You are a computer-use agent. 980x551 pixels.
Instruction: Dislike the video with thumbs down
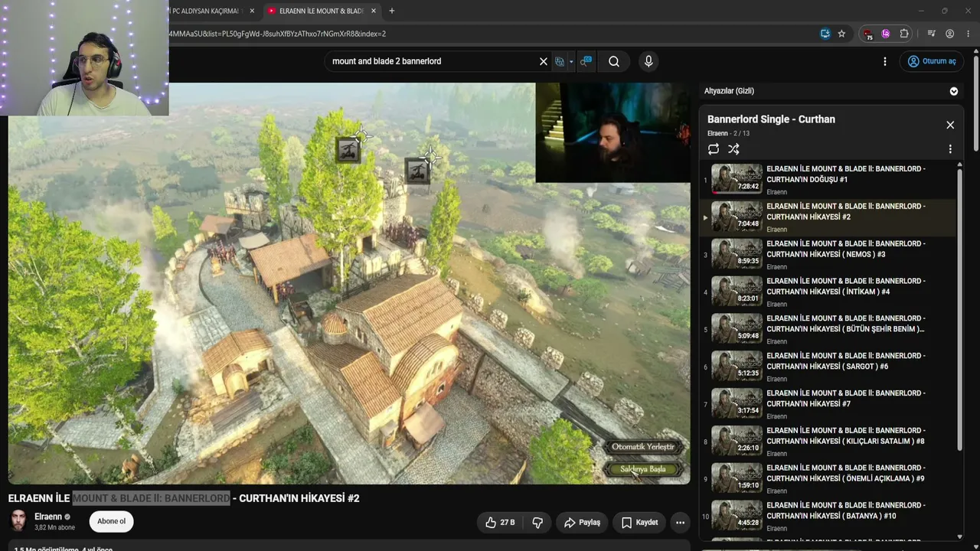pyautogui.click(x=537, y=523)
